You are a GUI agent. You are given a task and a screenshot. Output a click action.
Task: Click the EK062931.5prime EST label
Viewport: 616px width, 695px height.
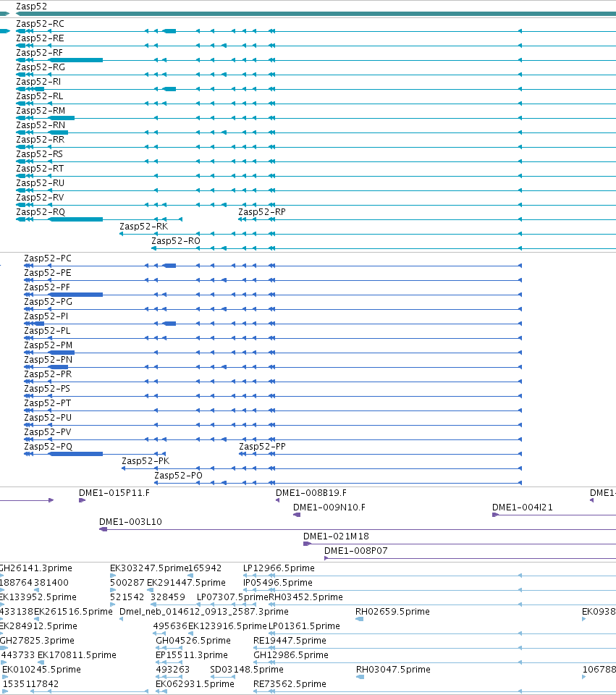[195, 684]
